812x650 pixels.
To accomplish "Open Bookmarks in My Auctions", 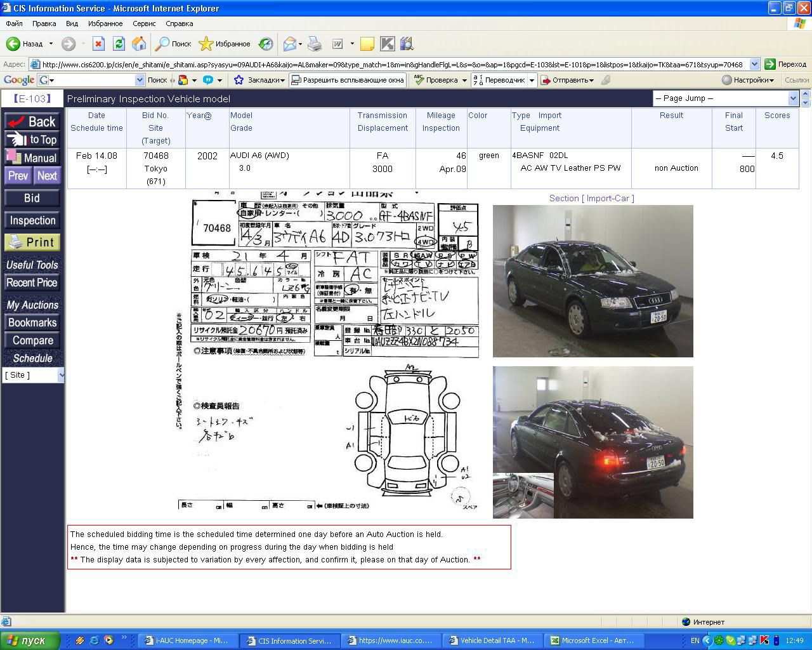I will point(32,322).
